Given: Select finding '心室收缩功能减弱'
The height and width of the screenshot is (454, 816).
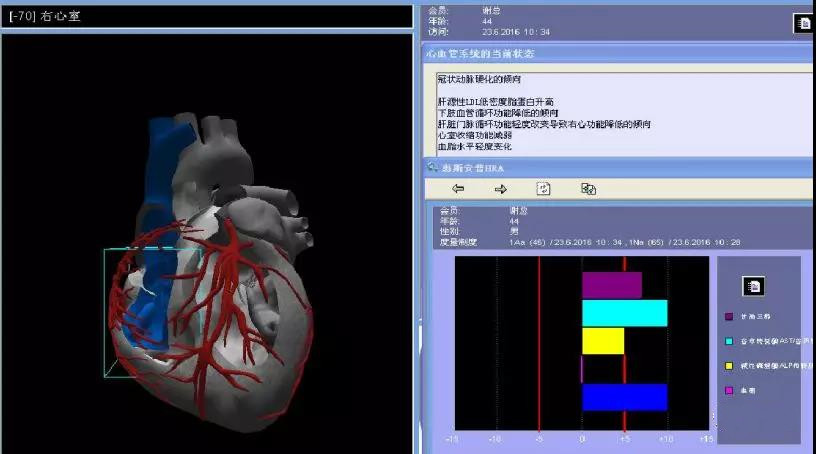Looking at the screenshot, I should tap(475, 135).
